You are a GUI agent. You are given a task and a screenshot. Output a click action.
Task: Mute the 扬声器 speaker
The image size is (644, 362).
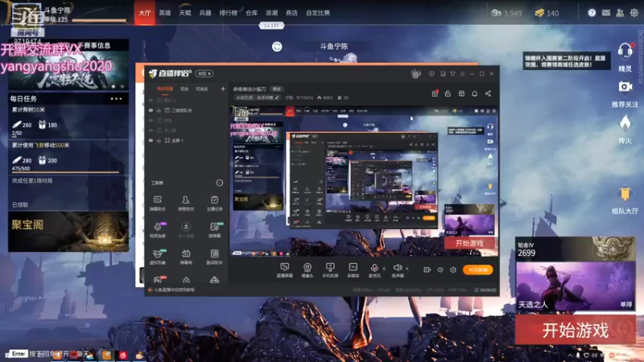[x=397, y=270]
